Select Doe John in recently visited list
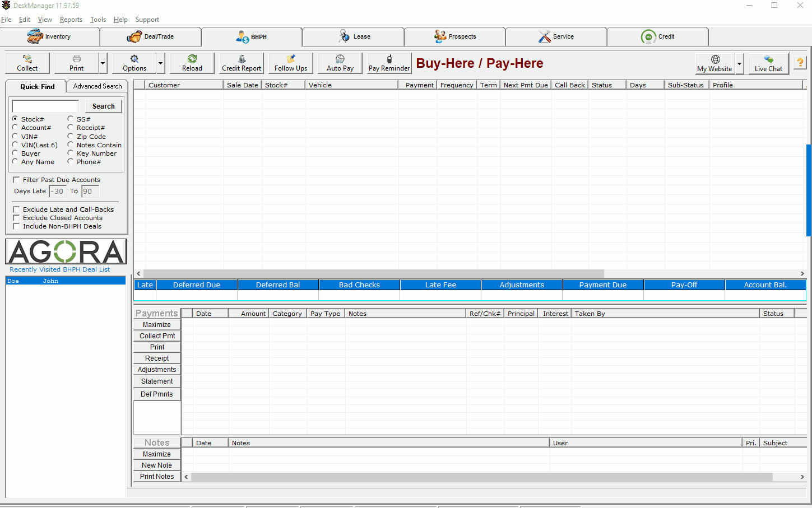This screenshot has width=812, height=508. coord(66,281)
